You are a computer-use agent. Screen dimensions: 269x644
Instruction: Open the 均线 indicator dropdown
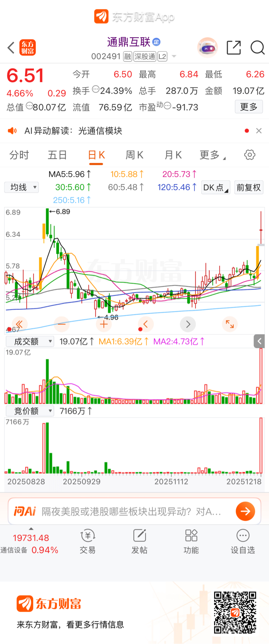[x=21, y=187]
